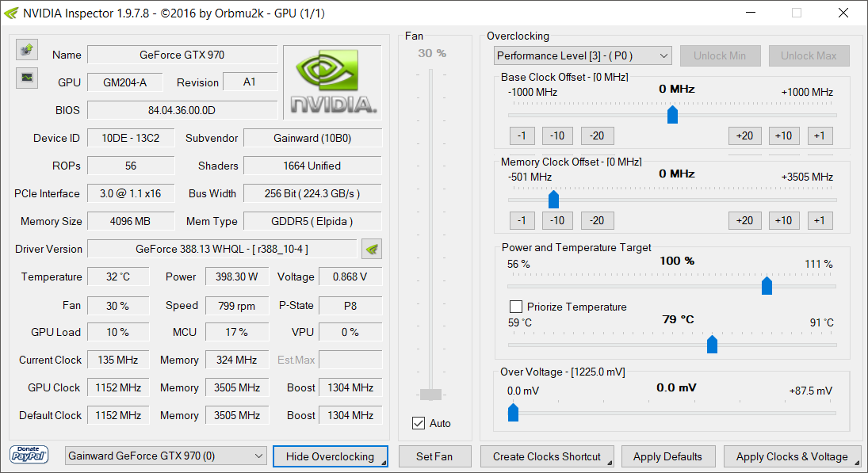Click Base Clock Offset -1 button
Viewport: 868px width, 473px height.
coord(522,135)
